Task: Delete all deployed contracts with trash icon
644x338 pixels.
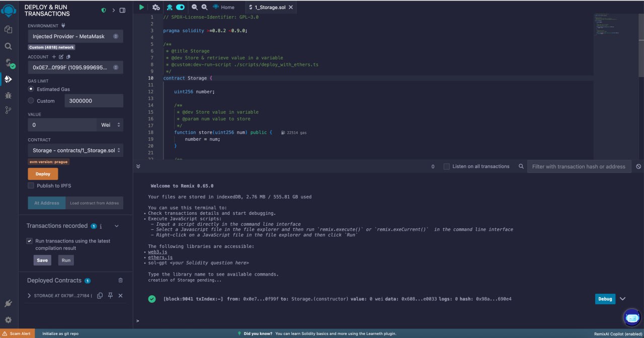Action: tap(120, 280)
